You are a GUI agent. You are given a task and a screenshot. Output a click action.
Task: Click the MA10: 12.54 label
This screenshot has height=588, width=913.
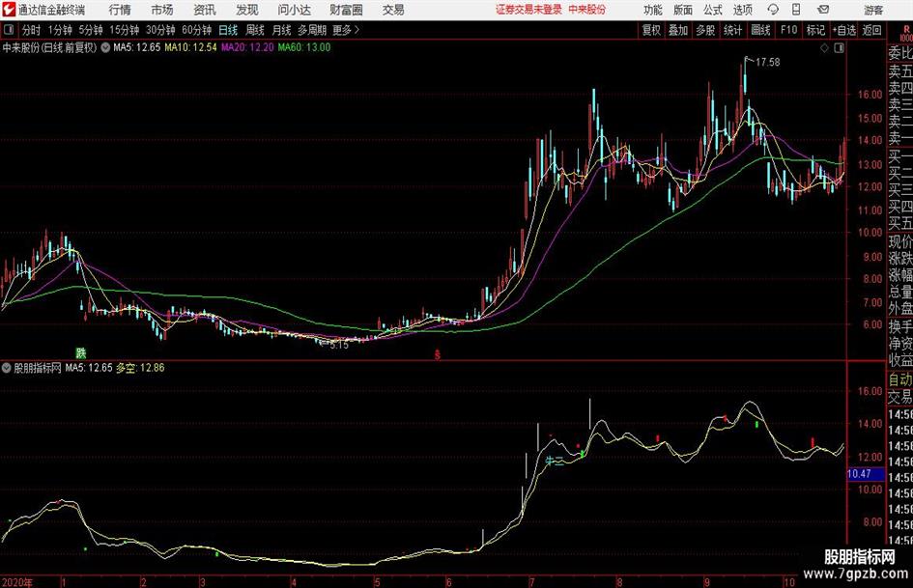pos(190,47)
